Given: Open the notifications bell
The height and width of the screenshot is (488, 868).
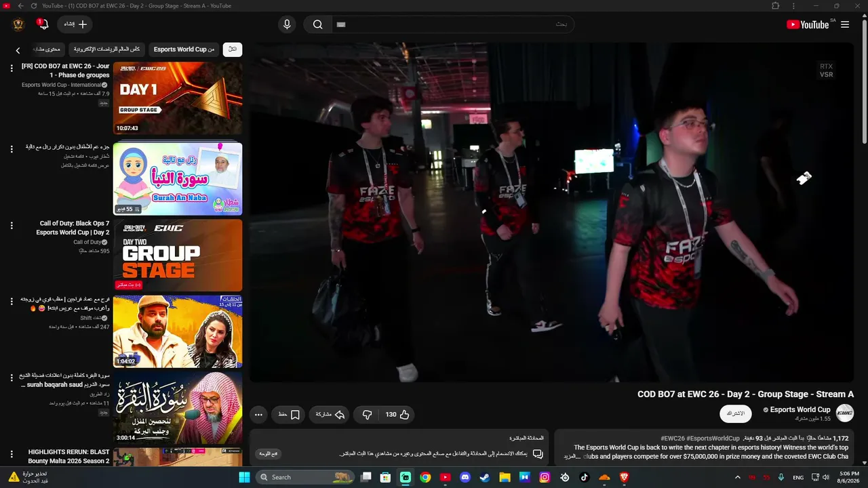Looking at the screenshot, I should pyautogui.click(x=42, y=24).
